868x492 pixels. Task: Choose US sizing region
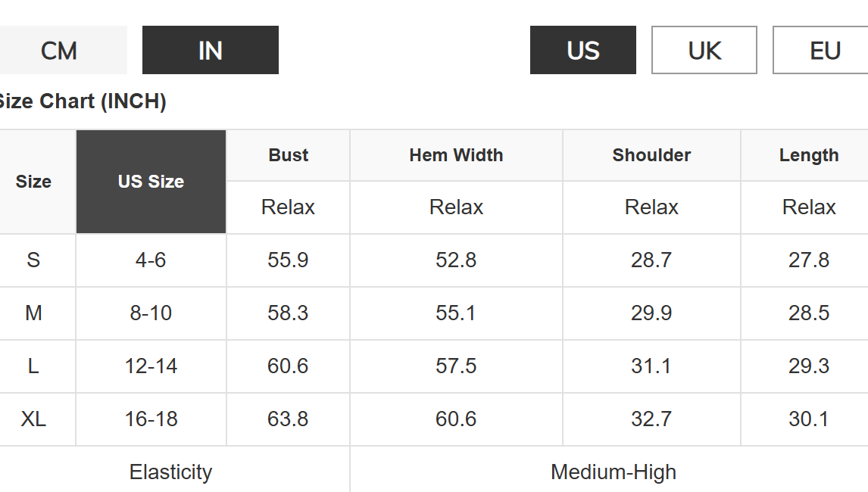pyautogui.click(x=583, y=50)
